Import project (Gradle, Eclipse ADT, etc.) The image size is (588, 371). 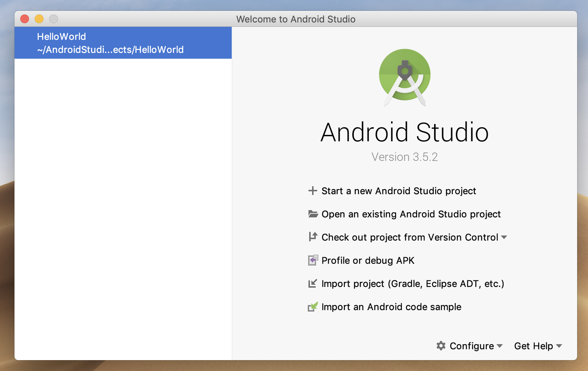(413, 284)
